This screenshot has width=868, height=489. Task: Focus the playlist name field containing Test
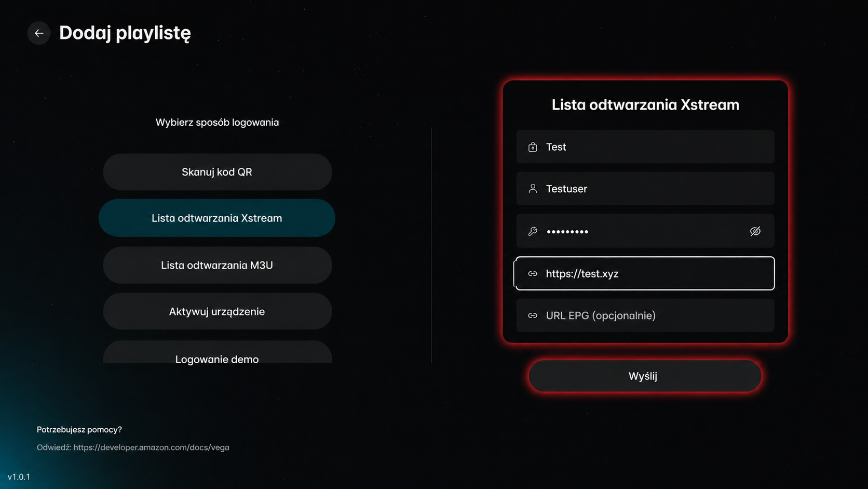click(645, 147)
